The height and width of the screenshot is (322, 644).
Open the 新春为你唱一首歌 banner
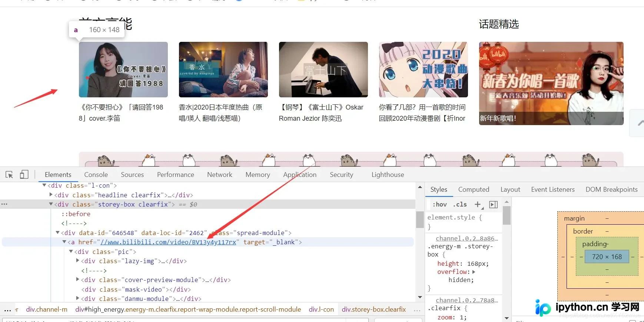point(551,83)
